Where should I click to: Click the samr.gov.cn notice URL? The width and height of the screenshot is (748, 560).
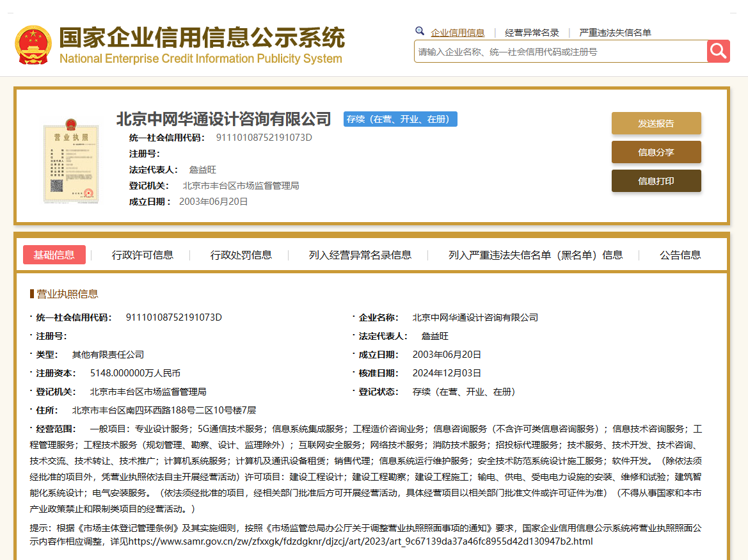pos(361,541)
